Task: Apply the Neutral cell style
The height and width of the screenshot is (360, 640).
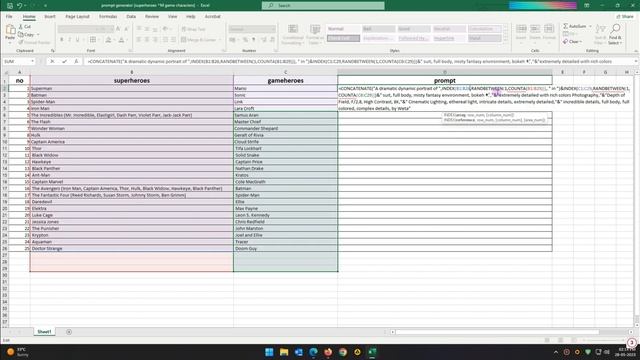Action: (449, 29)
